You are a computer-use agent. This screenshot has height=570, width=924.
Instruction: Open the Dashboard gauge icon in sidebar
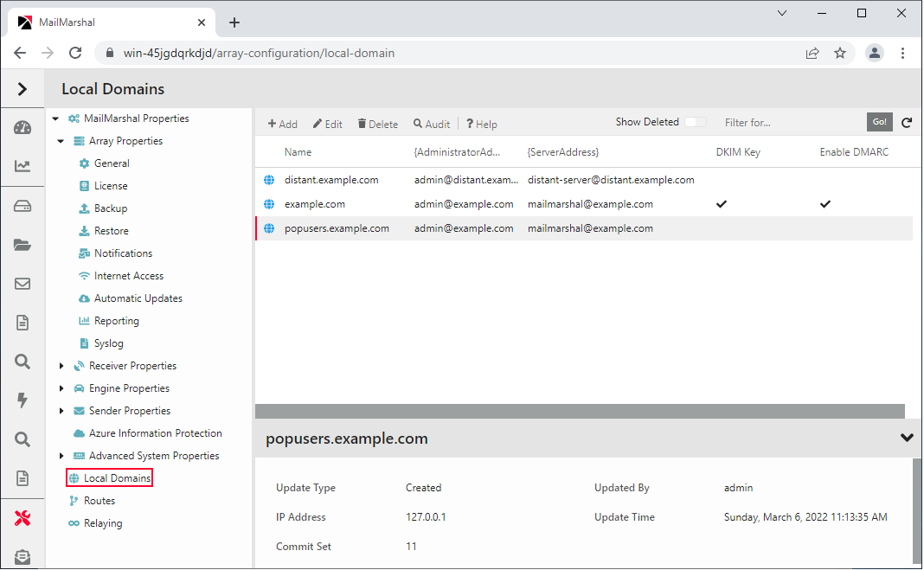click(x=22, y=127)
